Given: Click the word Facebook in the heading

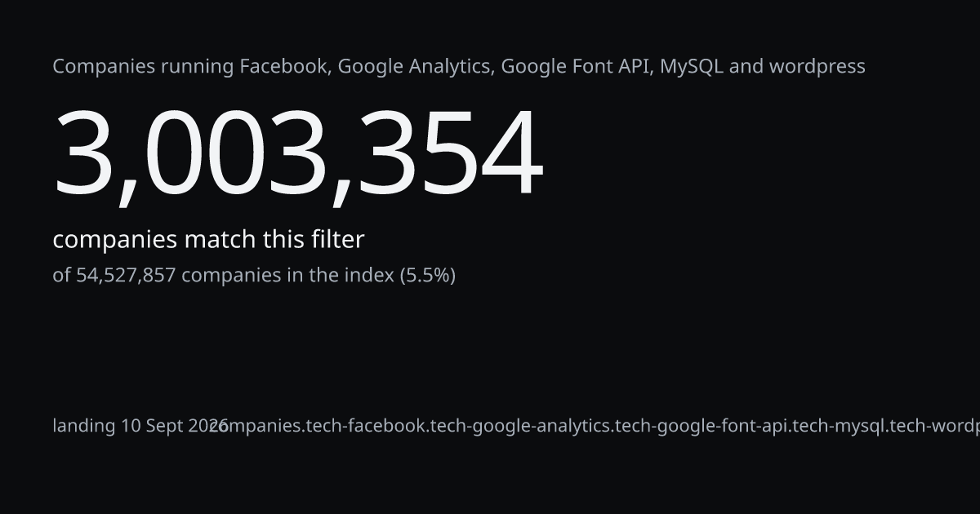Looking at the screenshot, I should [x=285, y=67].
